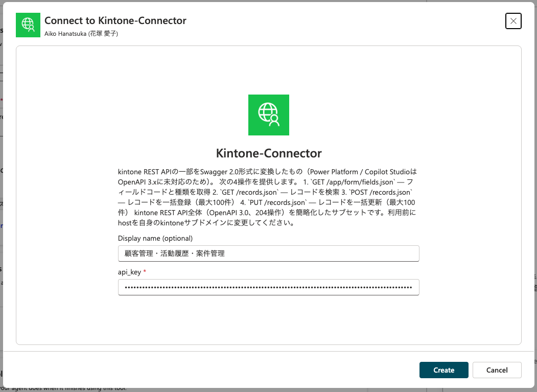Click the red required asterisk by api_key
Screen dimensions: 537x392
pos(145,272)
